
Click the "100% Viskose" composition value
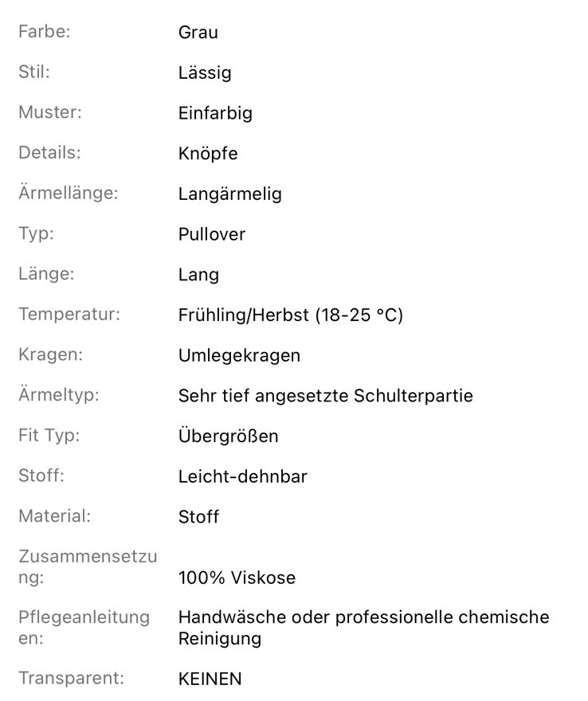pyautogui.click(x=237, y=578)
